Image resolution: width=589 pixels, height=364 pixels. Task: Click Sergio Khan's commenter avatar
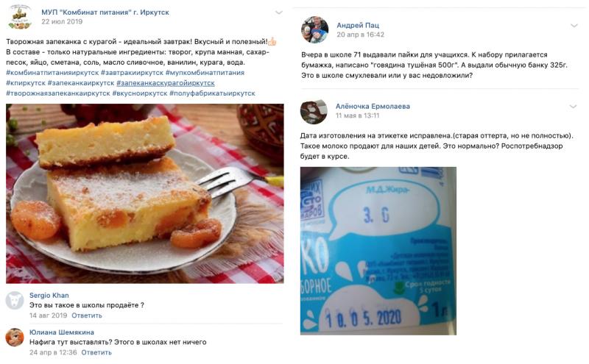coord(15,301)
